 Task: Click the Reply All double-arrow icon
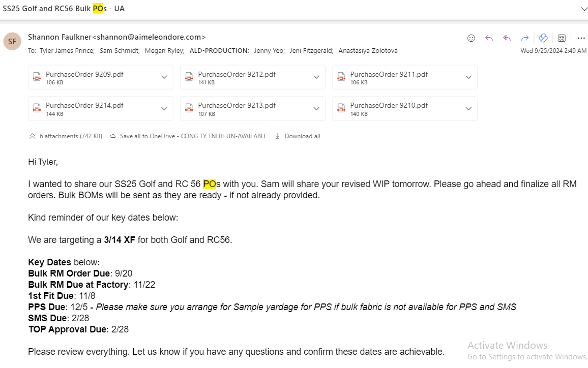click(507, 38)
